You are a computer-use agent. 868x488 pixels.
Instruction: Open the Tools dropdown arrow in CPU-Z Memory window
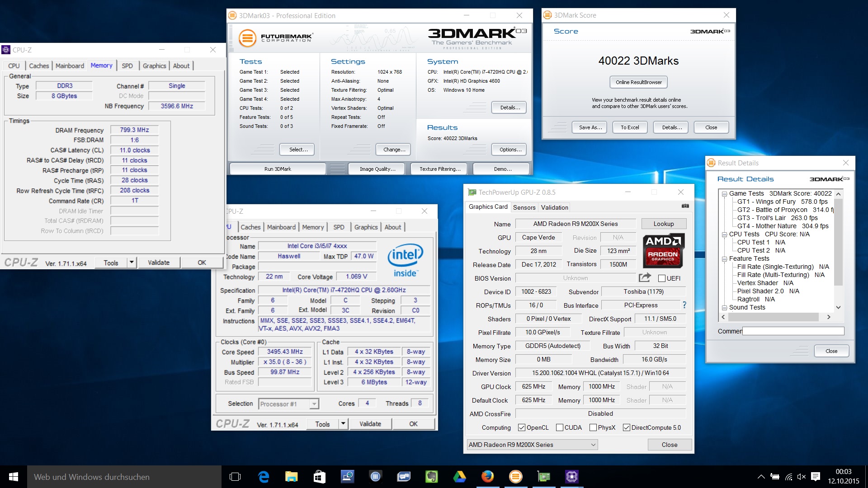132,263
